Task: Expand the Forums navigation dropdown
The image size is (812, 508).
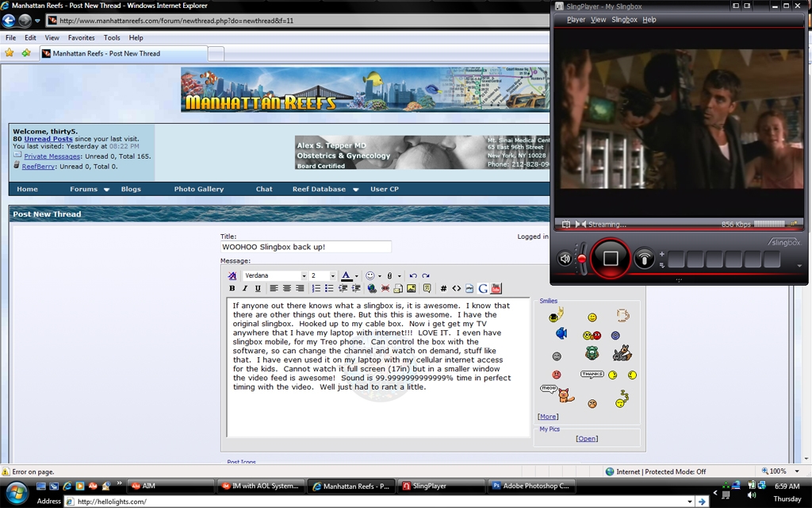Action: click(x=107, y=190)
